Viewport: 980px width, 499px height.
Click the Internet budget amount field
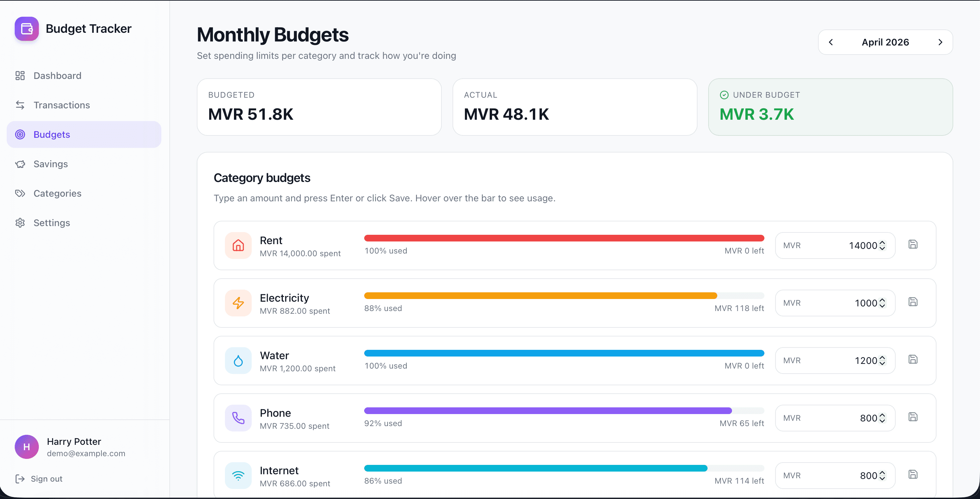tap(835, 476)
